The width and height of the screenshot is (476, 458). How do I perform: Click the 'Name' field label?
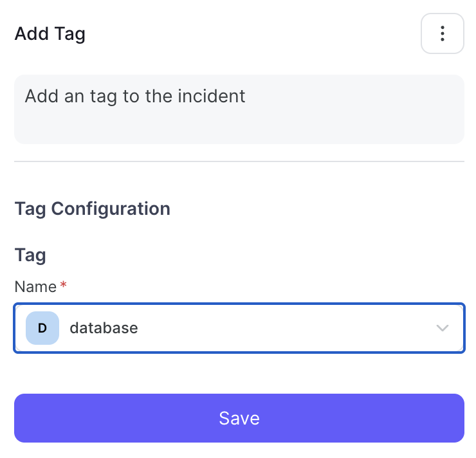(x=35, y=286)
